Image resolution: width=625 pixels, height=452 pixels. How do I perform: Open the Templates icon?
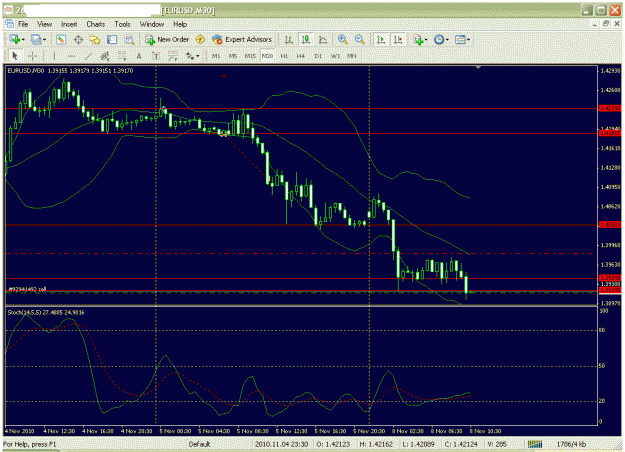pyautogui.click(x=460, y=39)
